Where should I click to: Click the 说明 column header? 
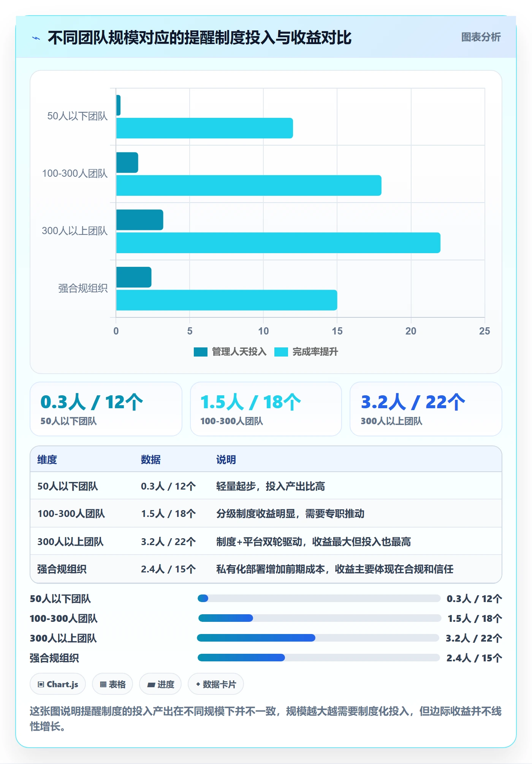coord(226,460)
